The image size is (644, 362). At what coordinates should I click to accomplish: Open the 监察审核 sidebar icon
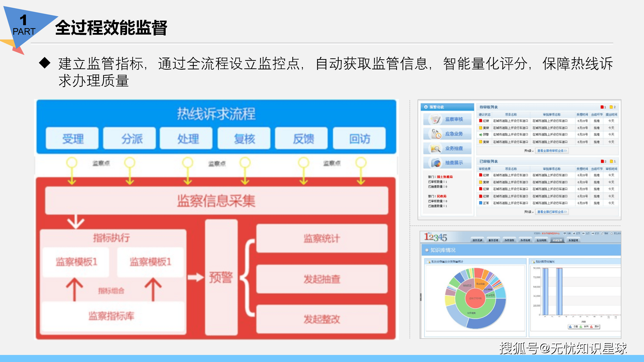point(436,119)
